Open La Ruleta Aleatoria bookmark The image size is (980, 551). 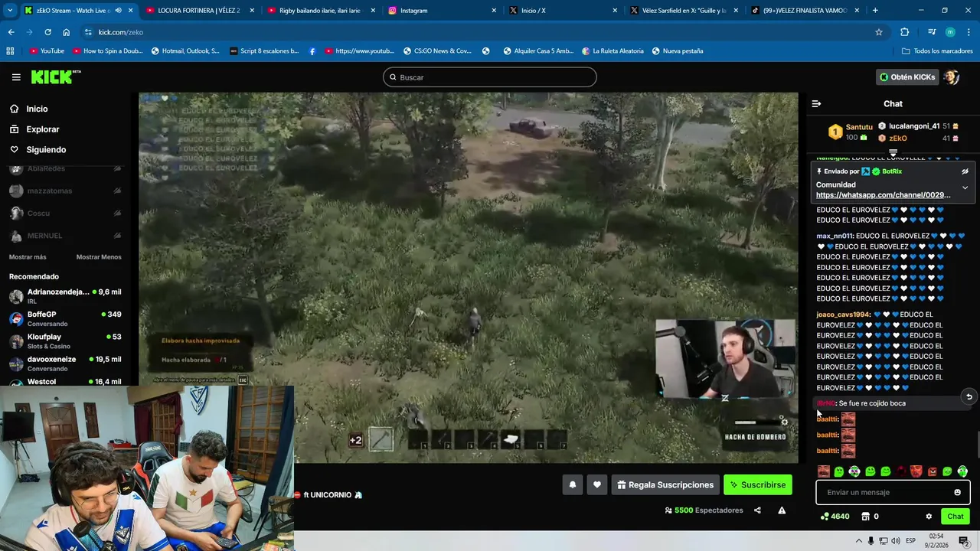(612, 51)
